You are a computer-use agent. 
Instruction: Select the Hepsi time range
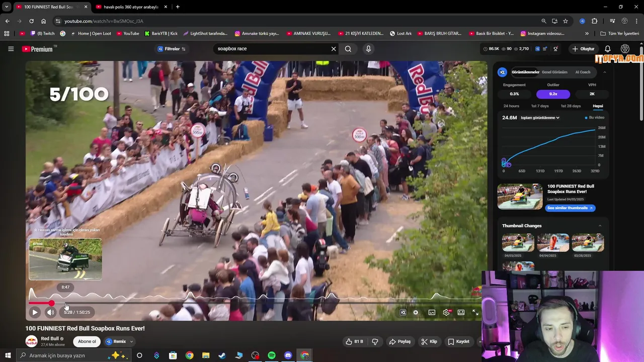click(x=598, y=106)
